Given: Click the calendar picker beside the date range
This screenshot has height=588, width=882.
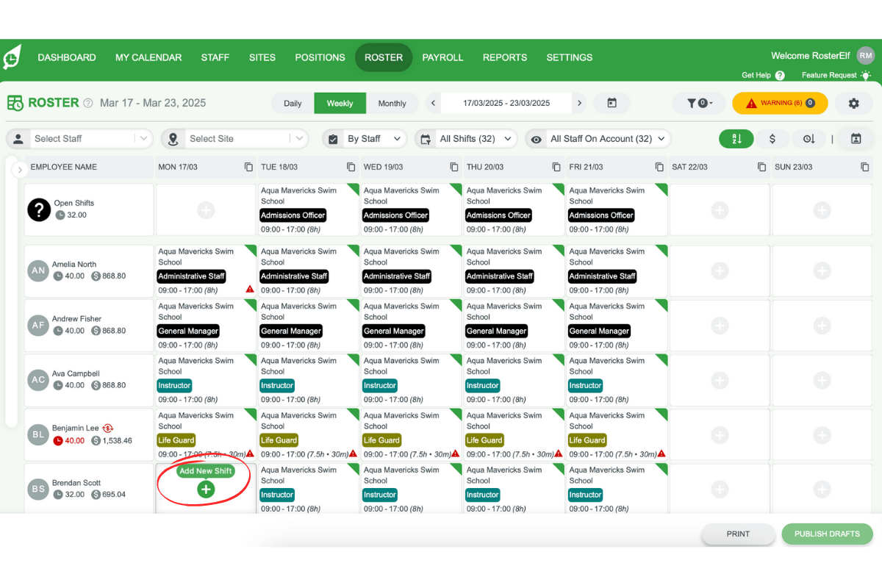Looking at the screenshot, I should 612,103.
